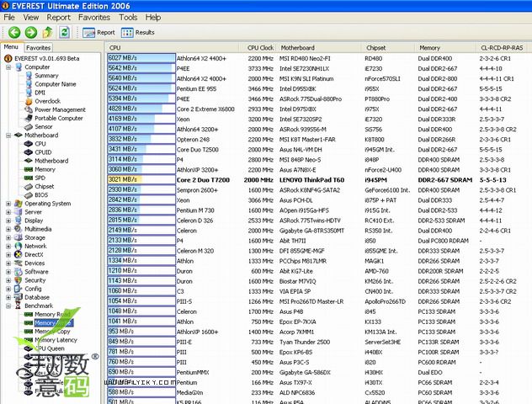The width and height of the screenshot is (532, 404).
Task: Collapse the Motherboard tree node
Action: click(x=8, y=135)
